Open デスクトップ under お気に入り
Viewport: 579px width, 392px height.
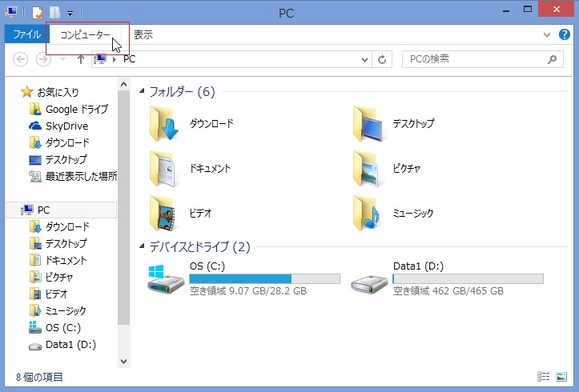pyautogui.click(x=58, y=160)
